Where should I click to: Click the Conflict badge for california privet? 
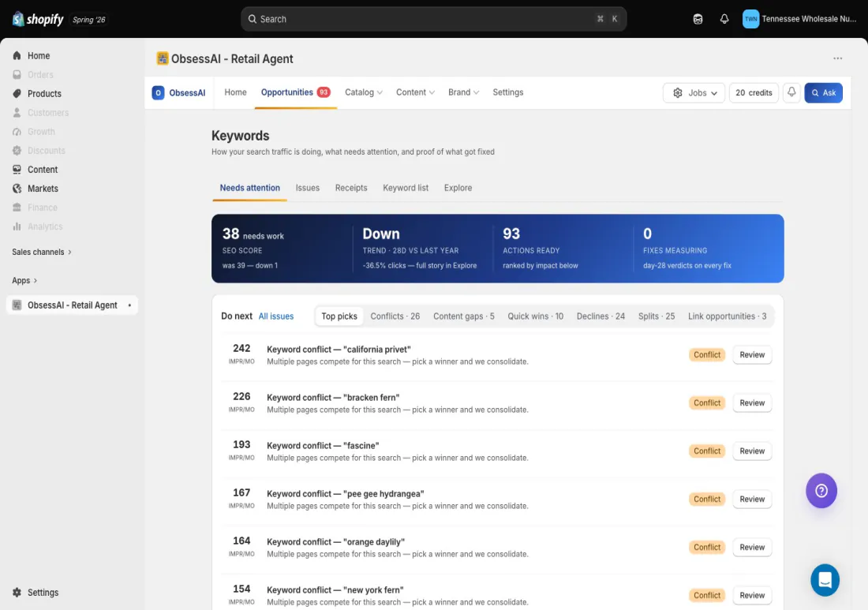pyautogui.click(x=707, y=355)
